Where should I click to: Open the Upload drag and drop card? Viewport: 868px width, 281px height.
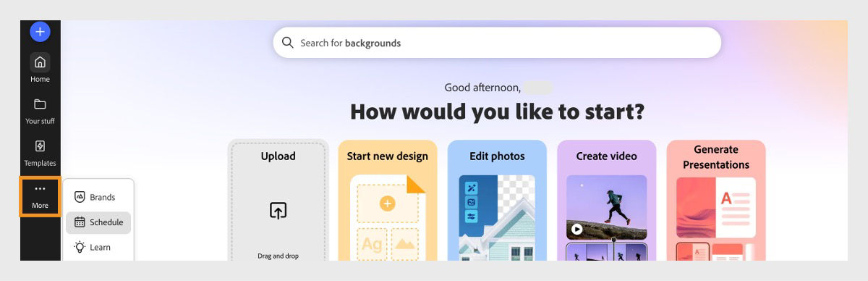(278, 200)
